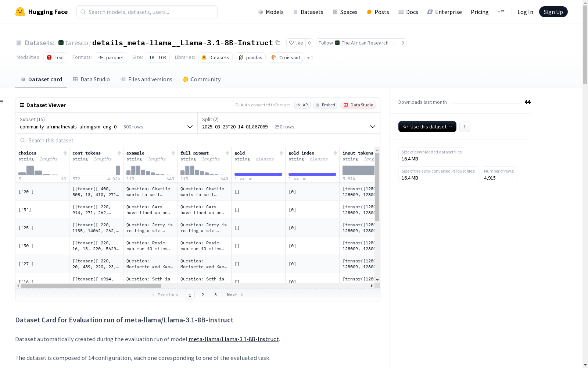Open Posts in navigation
588x368 pixels.
click(378, 12)
